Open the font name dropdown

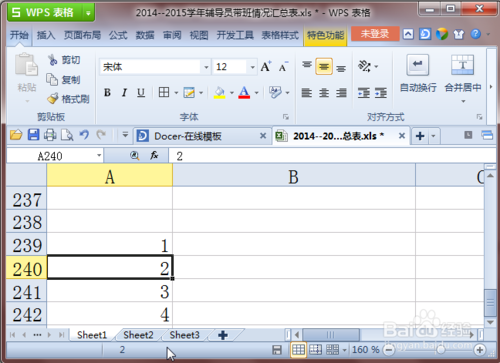click(x=206, y=67)
